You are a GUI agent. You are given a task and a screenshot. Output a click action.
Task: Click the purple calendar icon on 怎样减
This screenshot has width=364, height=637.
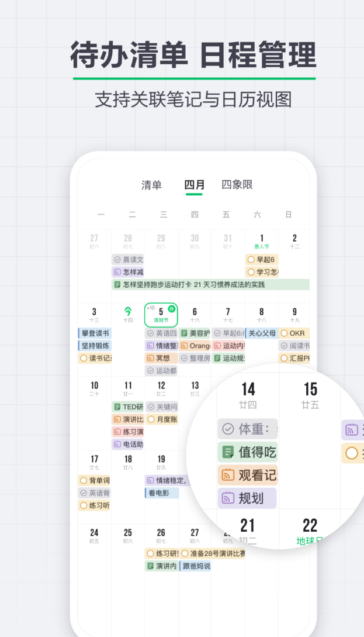tap(117, 272)
